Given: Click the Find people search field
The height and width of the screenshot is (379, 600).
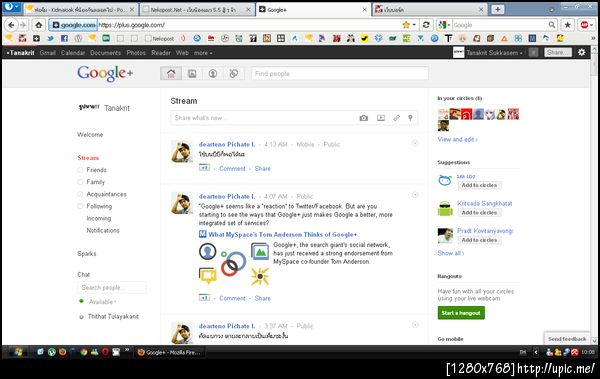Looking at the screenshot, I should tap(339, 74).
